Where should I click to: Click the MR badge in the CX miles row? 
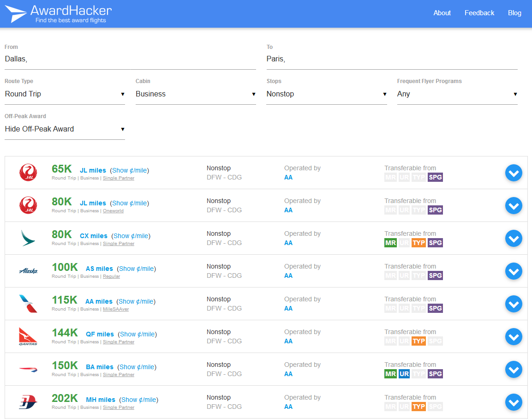tap(390, 243)
